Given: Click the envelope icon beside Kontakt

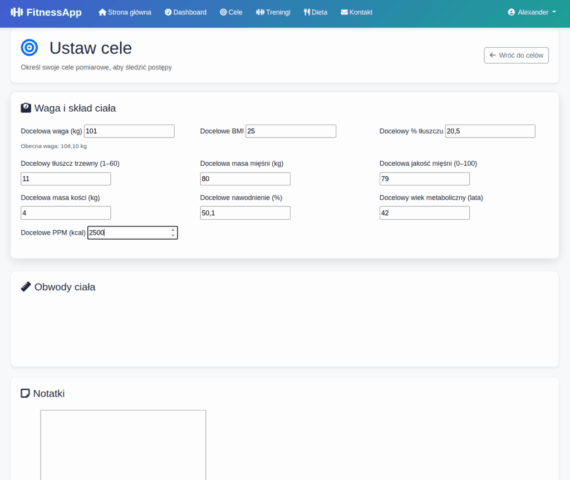Looking at the screenshot, I should click(x=344, y=12).
